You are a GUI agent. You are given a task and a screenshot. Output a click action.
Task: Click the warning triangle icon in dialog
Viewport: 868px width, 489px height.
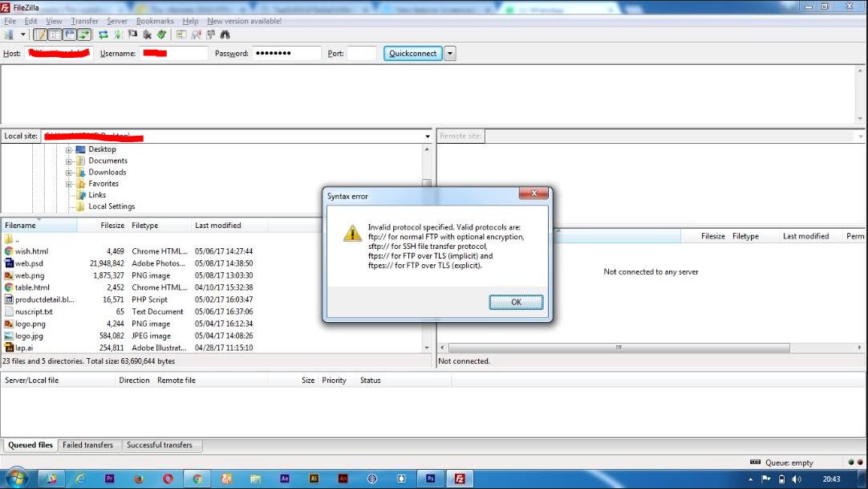(x=352, y=233)
